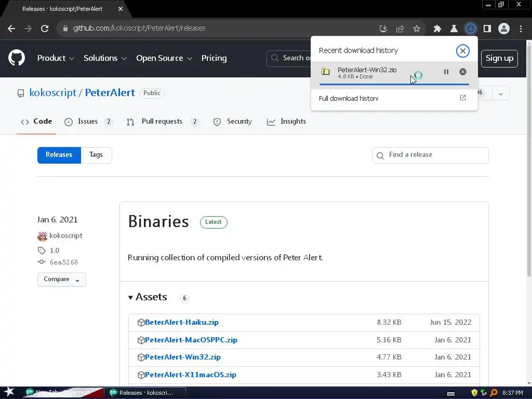
Task: Click the GitHub search field
Action: (288, 58)
